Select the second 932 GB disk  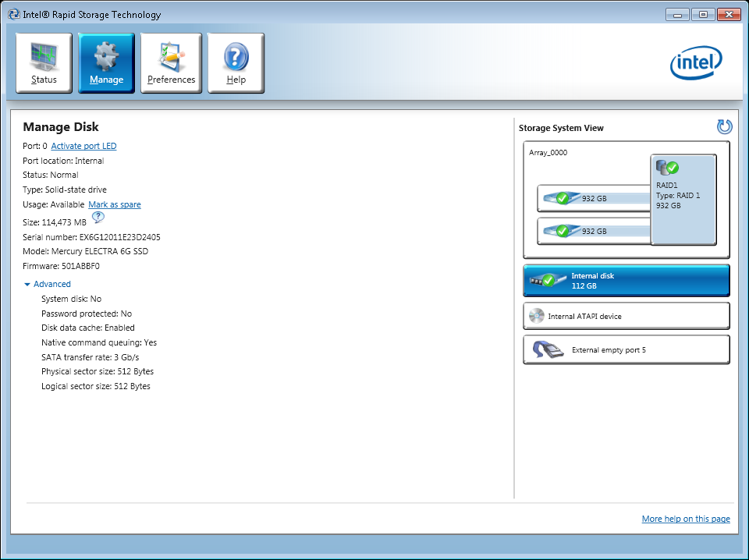[593, 230]
